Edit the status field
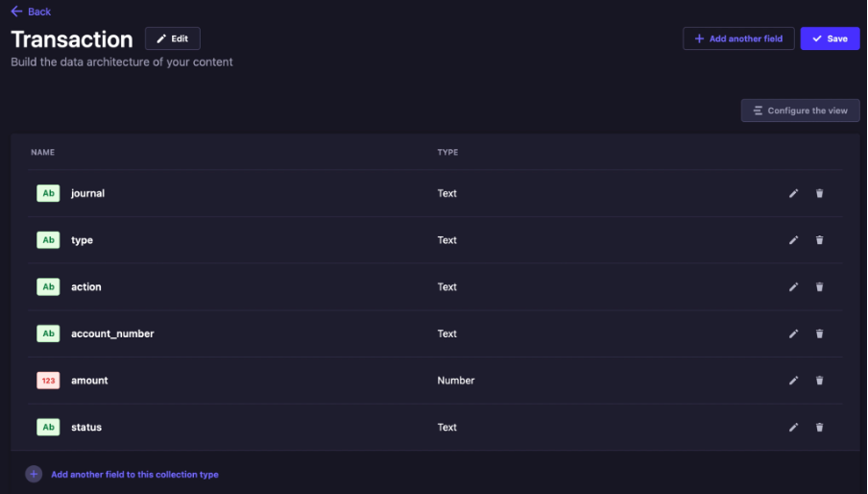868x494 pixels. tap(793, 427)
